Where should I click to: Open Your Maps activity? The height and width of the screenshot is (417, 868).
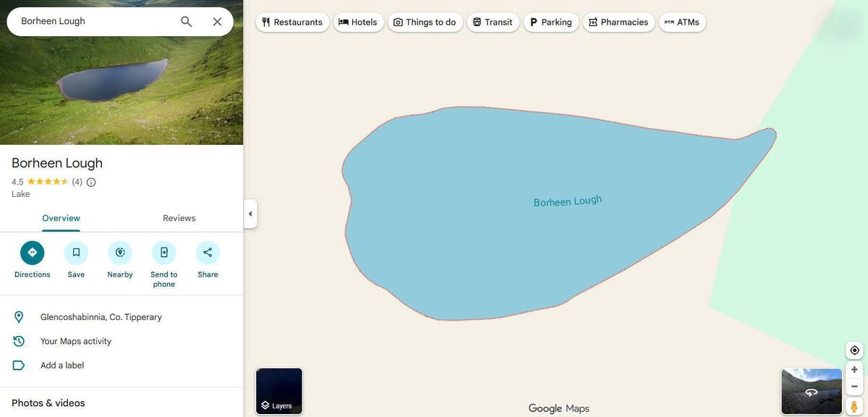pyautogui.click(x=76, y=341)
